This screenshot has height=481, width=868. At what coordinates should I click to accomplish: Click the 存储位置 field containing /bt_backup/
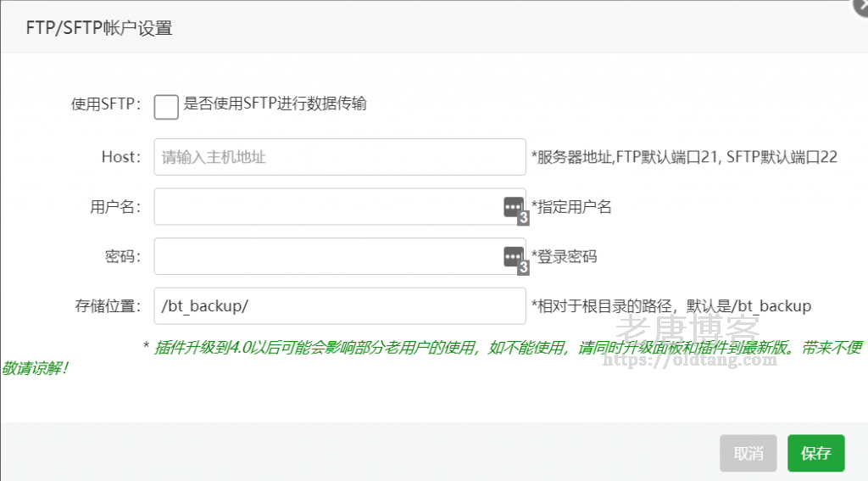[339, 305]
